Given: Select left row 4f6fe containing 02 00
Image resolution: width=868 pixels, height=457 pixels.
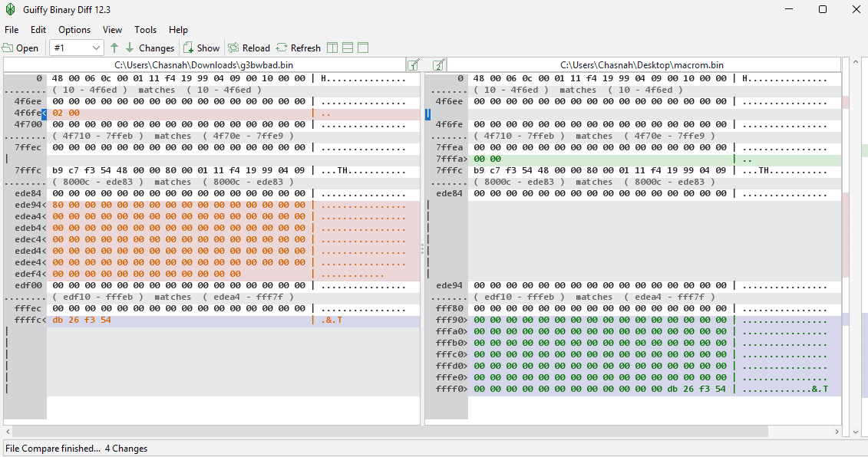Looking at the screenshot, I should [233, 113].
